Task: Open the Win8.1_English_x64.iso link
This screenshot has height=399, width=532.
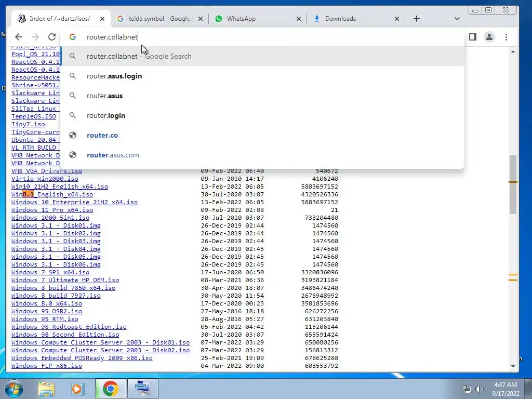Action: 52,194
